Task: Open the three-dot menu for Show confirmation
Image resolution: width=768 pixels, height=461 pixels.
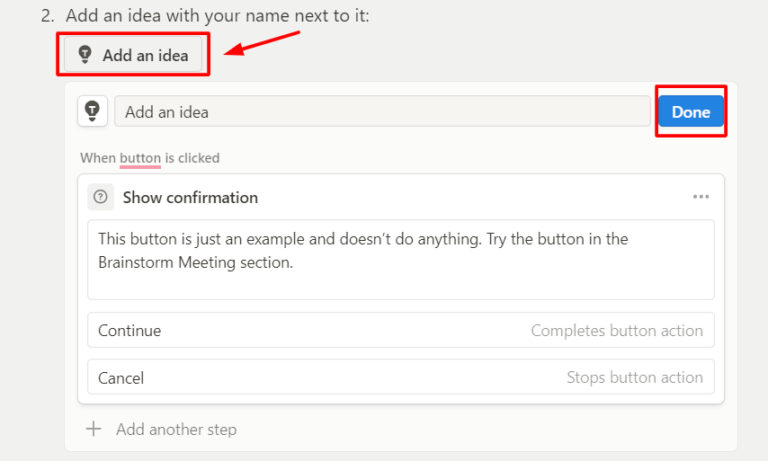Action: (701, 197)
